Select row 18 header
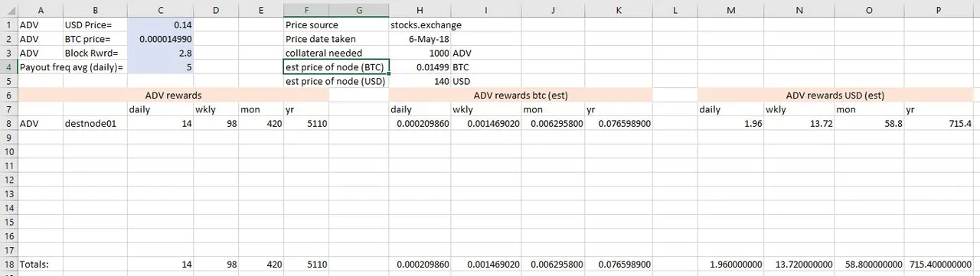This screenshot has width=980, height=276. [x=8, y=264]
